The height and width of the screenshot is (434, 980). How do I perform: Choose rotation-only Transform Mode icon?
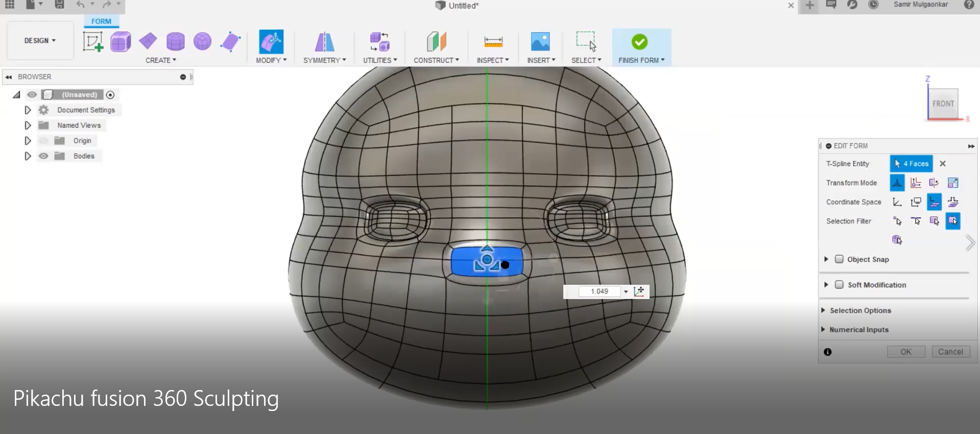pyautogui.click(x=934, y=182)
